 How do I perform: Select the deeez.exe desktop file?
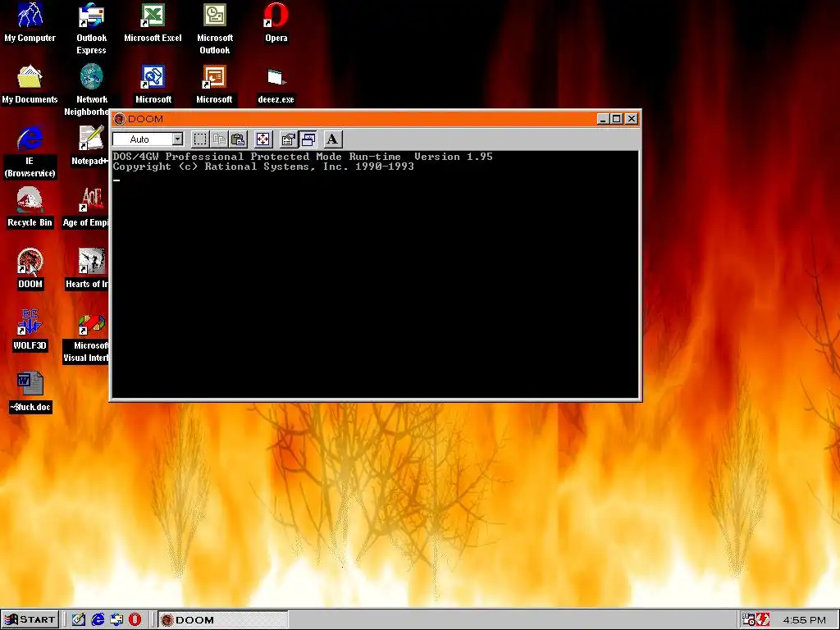tap(276, 84)
